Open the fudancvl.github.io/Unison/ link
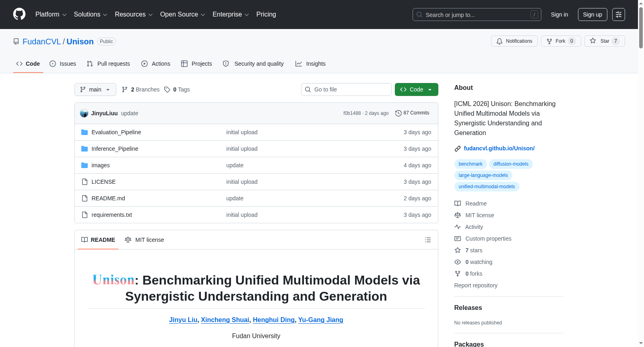 (x=499, y=148)
